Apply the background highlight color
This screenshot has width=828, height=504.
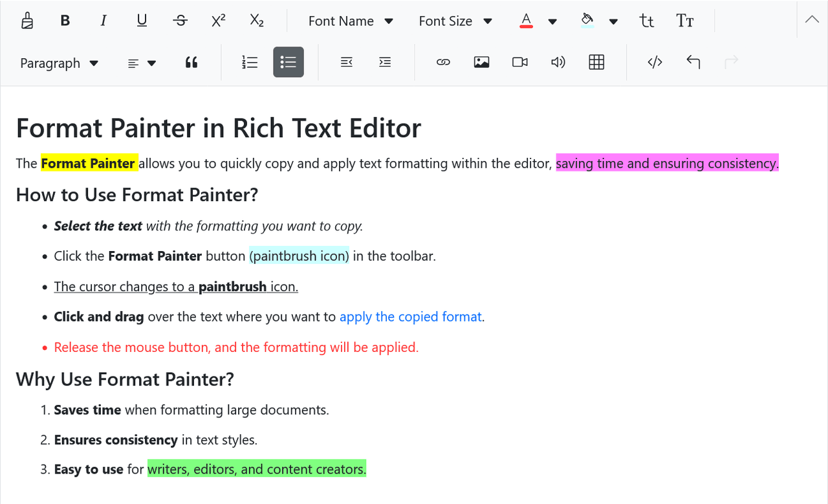coord(587,21)
